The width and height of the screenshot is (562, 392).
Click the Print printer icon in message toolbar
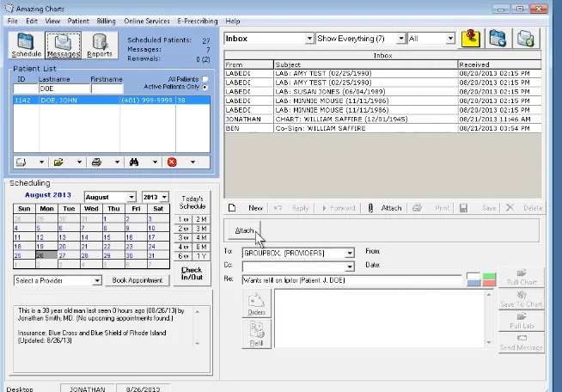(417, 208)
